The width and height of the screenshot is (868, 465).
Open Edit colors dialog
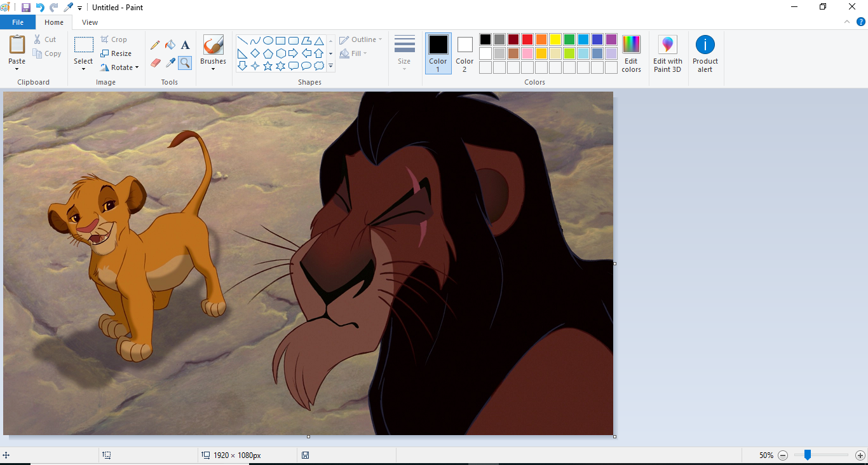click(x=631, y=53)
